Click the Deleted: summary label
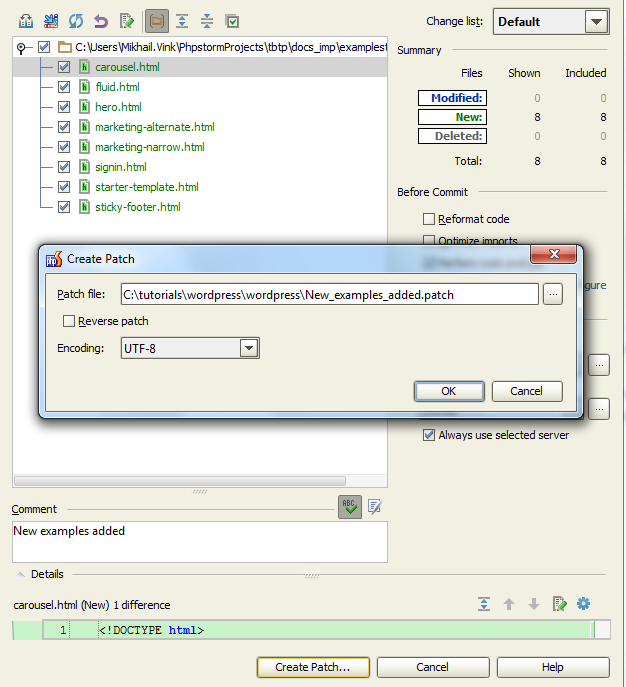This screenshot has width=626, height=687. (x=452, y=136)
